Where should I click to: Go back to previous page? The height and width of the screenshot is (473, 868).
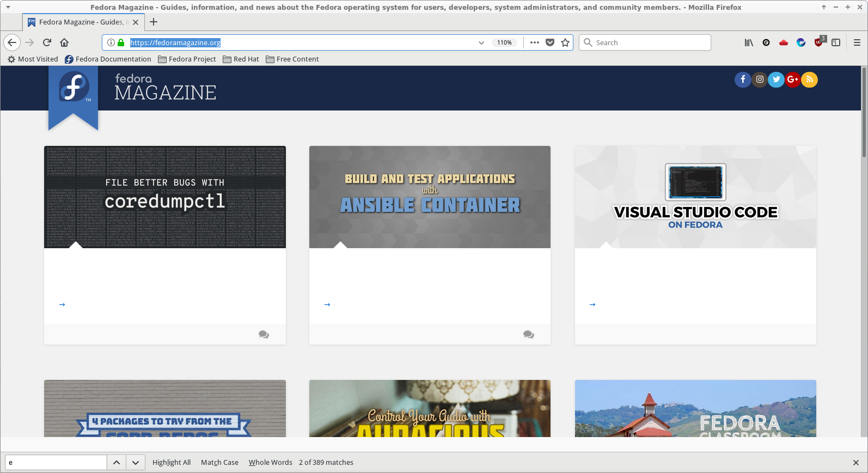12,42
